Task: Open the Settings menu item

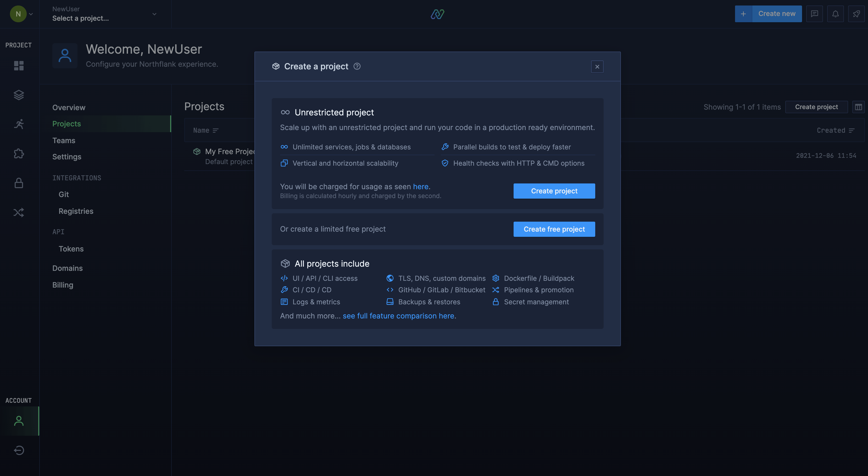Action: point(67,157)
